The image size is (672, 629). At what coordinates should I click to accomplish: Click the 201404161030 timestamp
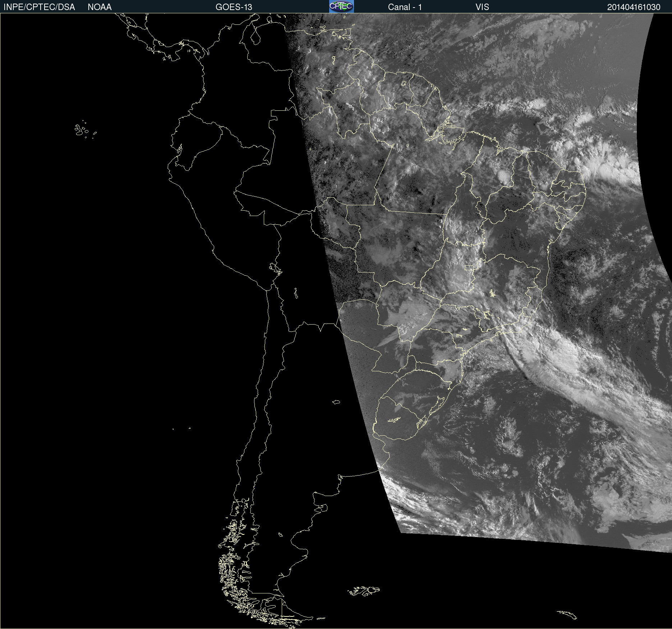(634, 7)
